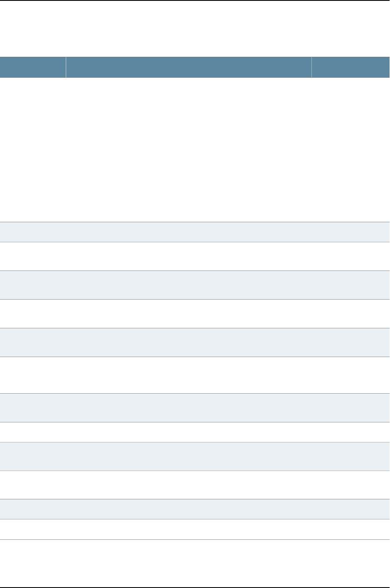Click the first blue column header cell

33,67
